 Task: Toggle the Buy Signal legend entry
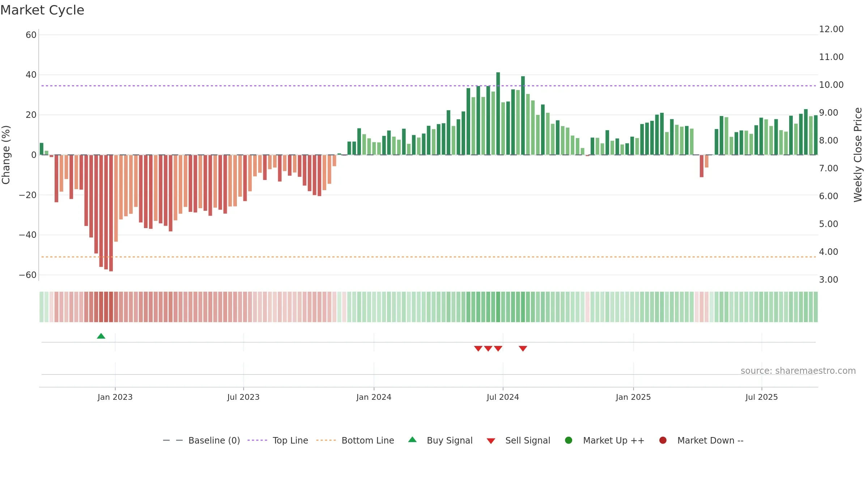click(440, 440)
